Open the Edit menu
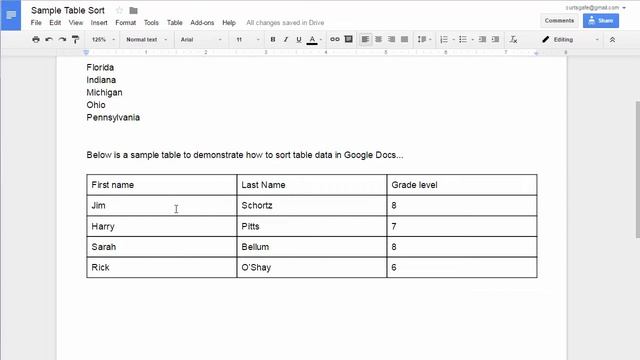 tap(55, 22)
